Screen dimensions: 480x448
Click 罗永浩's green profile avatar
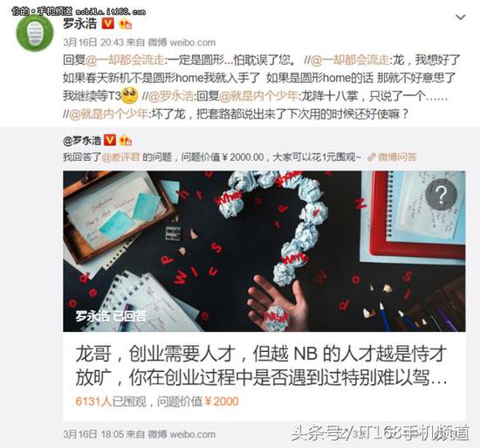35,33
